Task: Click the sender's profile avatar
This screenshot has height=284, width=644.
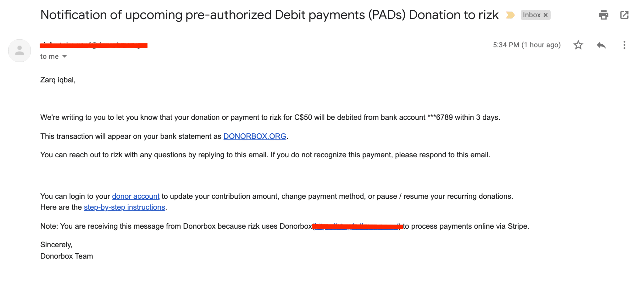Action: click(x=19, y=51)
